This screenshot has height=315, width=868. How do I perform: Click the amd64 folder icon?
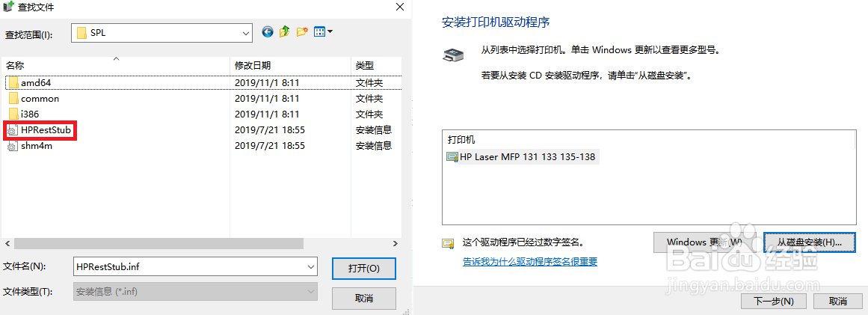tap(13, 83)
